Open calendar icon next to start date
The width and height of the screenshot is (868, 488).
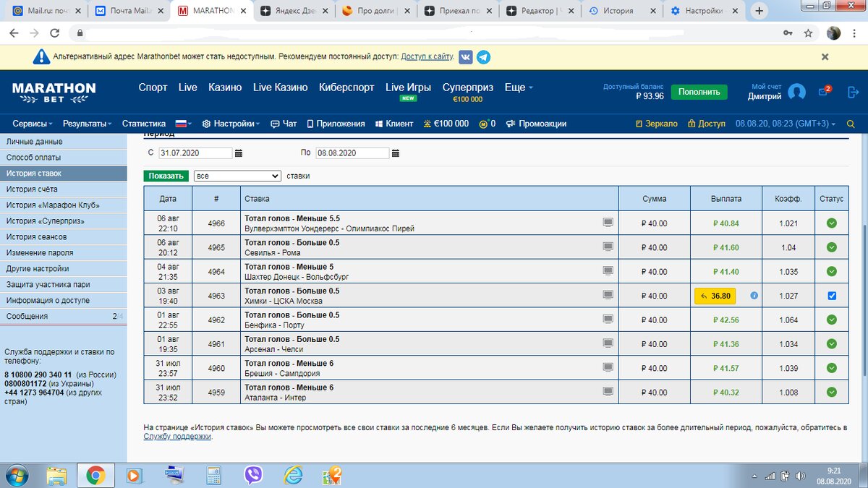click(x=239, y=153)
